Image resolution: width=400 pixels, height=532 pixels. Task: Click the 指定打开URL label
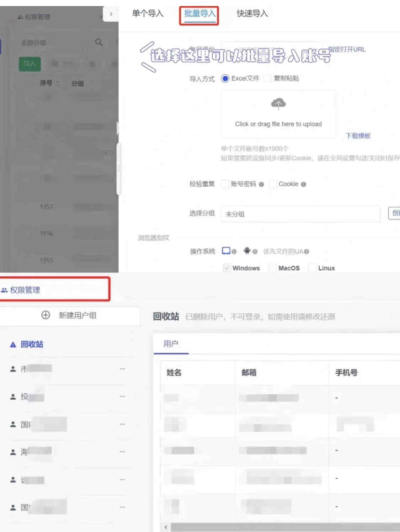[x=347, y=49]
